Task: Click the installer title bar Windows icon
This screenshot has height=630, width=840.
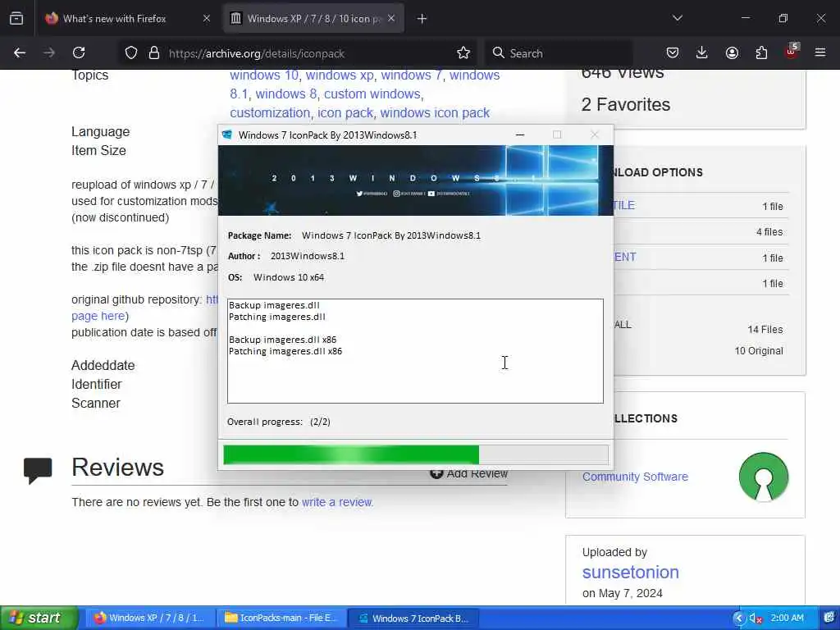Action: pos(227,135)
